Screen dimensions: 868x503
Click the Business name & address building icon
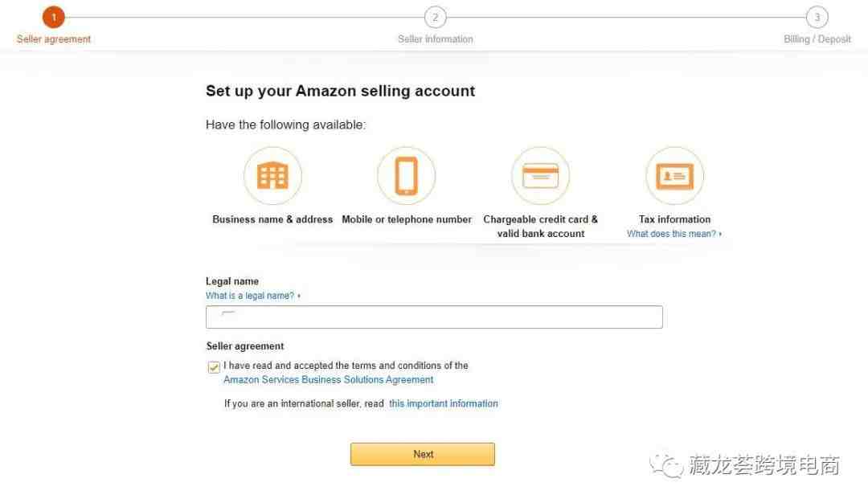(273, 176)
